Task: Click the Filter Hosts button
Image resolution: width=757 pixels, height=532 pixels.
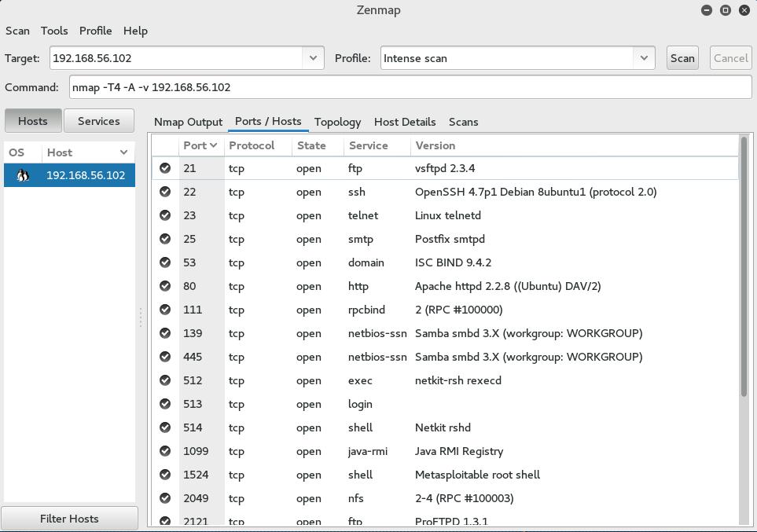Action: click(69, 519)
